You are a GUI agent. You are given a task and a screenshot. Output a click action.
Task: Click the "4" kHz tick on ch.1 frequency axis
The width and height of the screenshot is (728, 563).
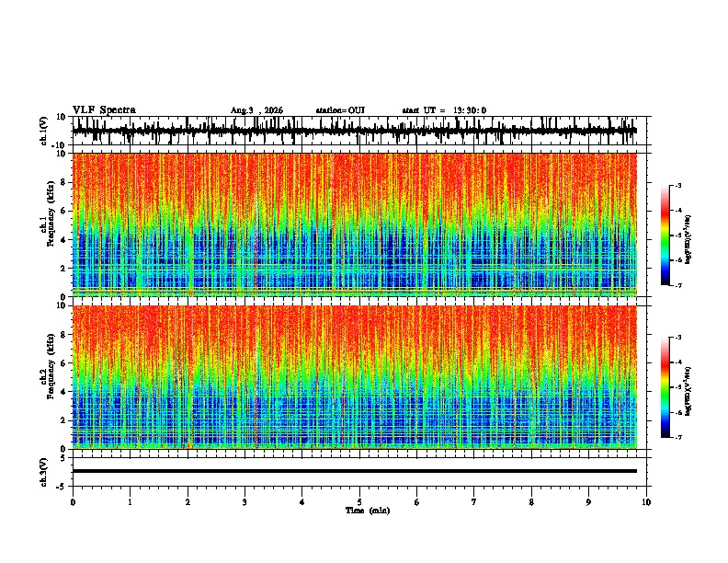tap(64, 240)
